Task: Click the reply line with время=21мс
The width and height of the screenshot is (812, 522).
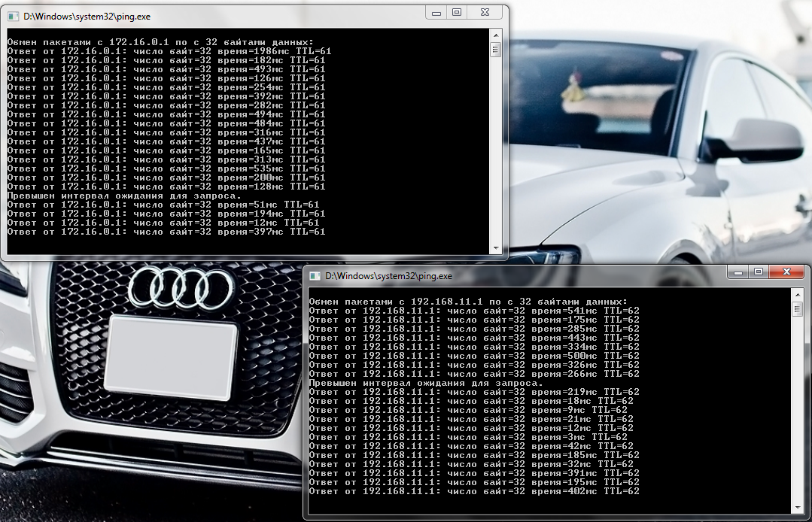Action: pos(471,419)
